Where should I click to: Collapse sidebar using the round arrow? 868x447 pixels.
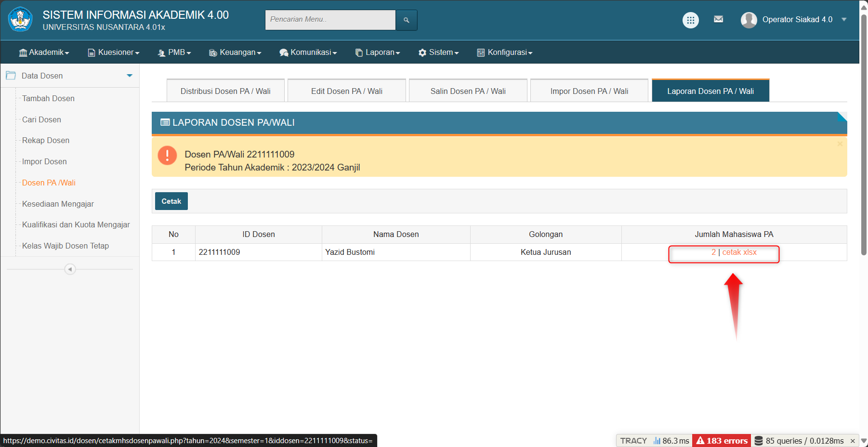tap(70, 269)
